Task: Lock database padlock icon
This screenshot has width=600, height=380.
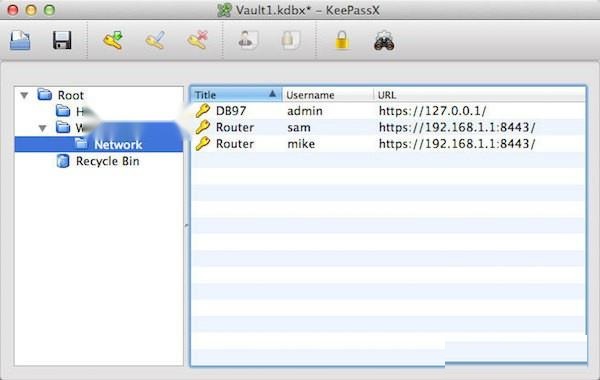Action: coord(342,41)
